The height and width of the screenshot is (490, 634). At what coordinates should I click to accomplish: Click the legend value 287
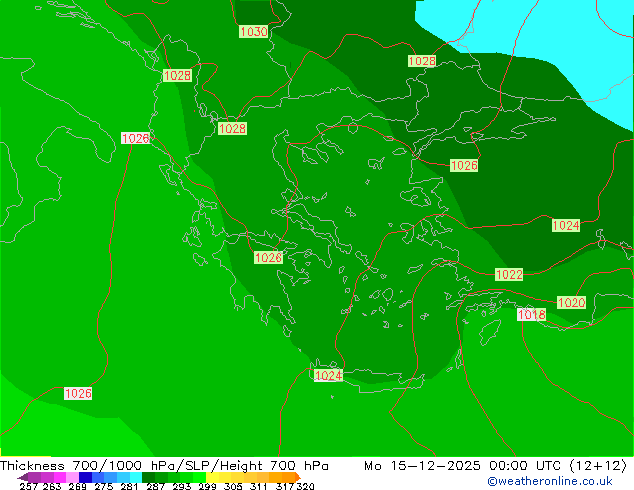155,486
